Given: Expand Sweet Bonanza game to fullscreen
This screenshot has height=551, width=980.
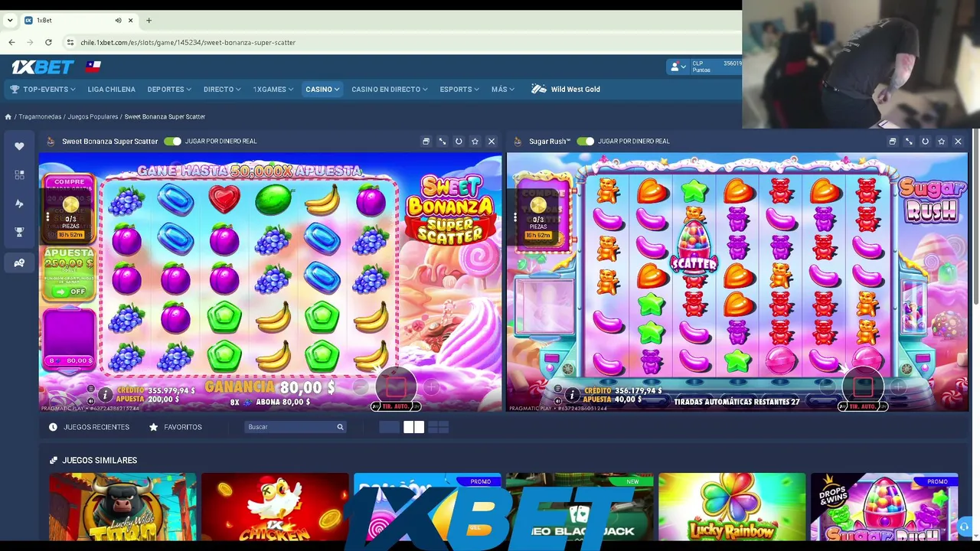Looking at the screenshot, I should click(x=443, y=141).
